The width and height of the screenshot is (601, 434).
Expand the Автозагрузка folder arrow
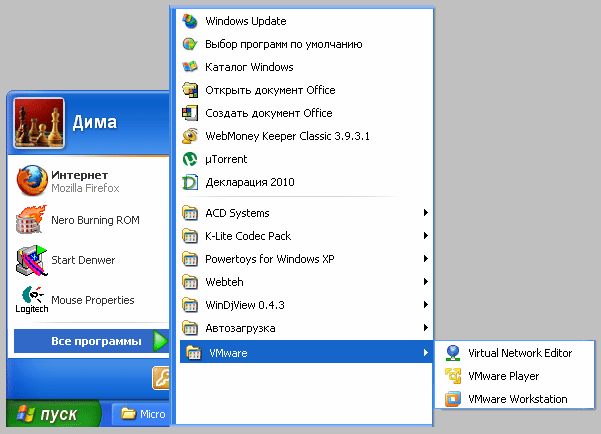425,328
